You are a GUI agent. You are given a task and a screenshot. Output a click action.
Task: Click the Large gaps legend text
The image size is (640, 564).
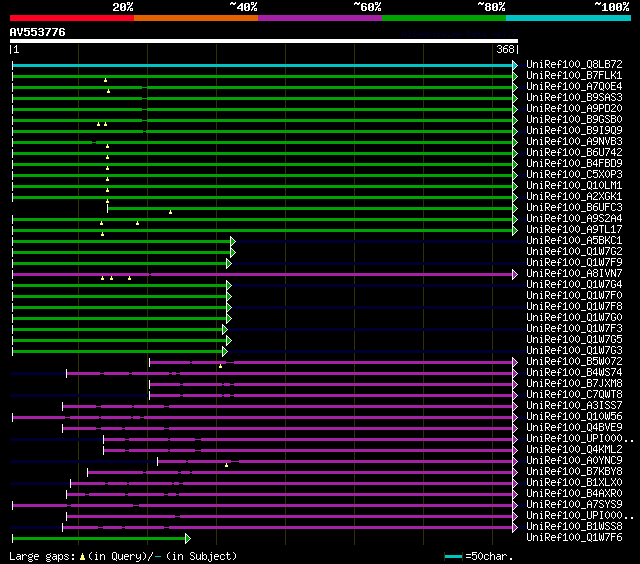click(42, 556)
